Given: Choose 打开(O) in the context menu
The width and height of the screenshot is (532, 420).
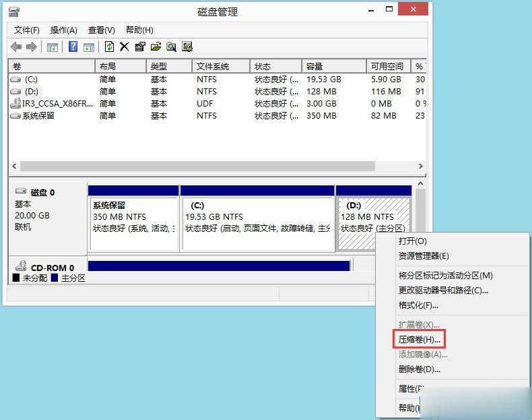Looking at the screenshot, I should point(412,241).
